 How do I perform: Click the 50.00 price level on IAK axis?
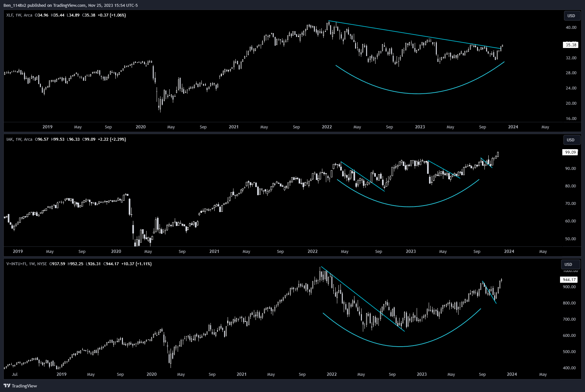click(x=570, y=239)
